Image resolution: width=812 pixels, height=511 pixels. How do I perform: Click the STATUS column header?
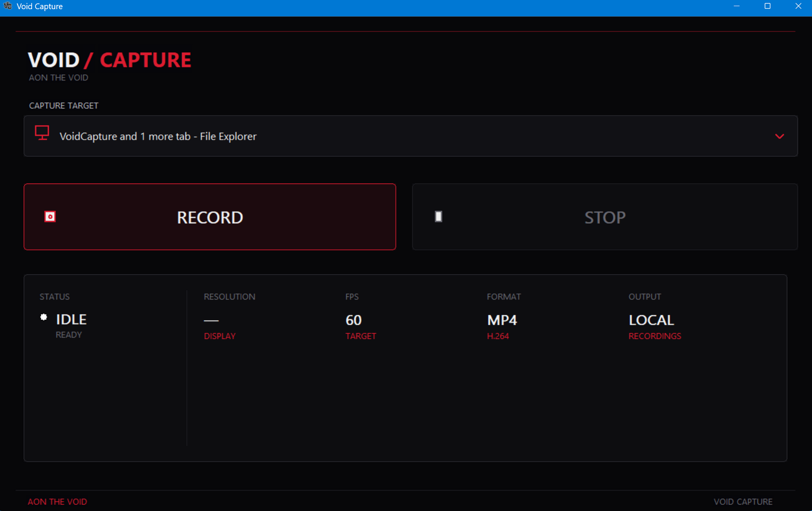tap(55, 297)
